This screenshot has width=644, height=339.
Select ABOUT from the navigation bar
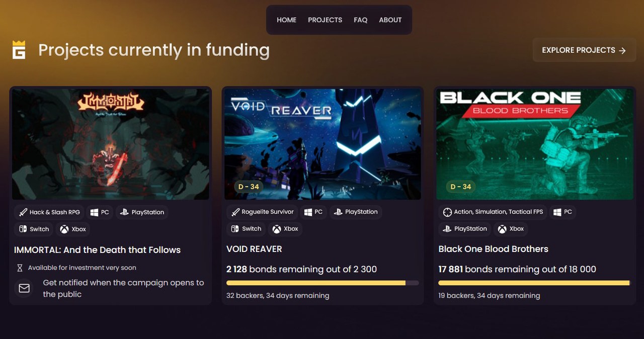click(390, 20)
